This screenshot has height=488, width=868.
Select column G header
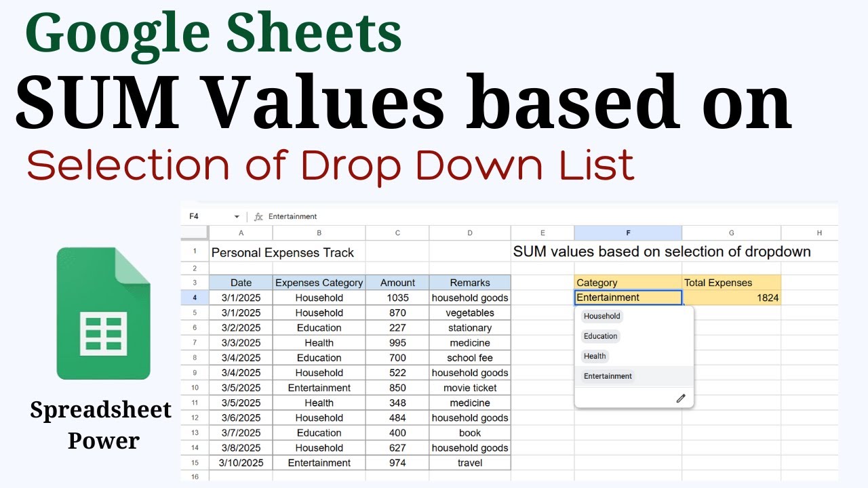[732, 232]
